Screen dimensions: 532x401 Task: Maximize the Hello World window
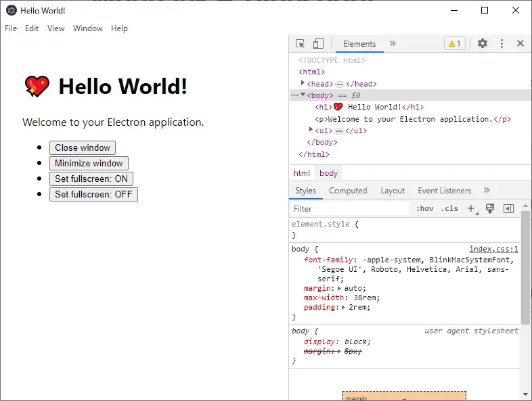485,11
